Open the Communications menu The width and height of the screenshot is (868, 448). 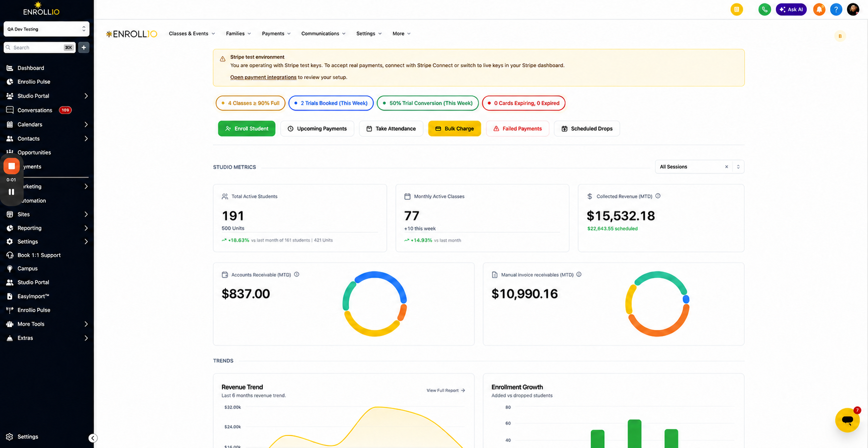tap(323, 34)
